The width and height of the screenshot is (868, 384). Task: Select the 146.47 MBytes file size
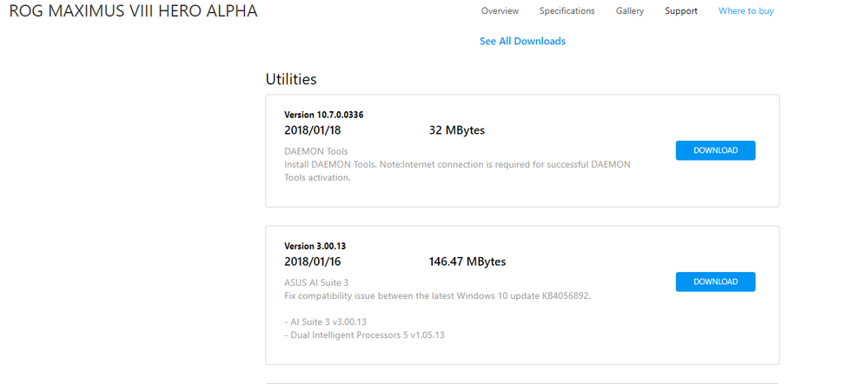467,262
